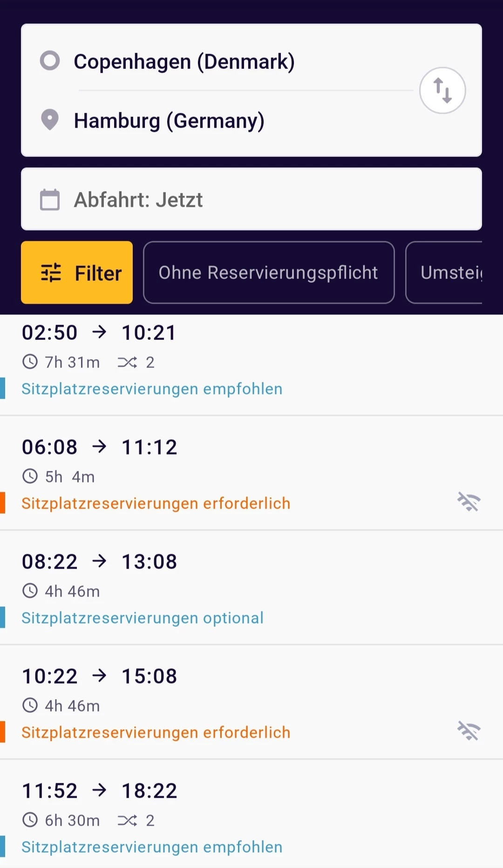Tap Sitzplatzreservierungen optional on the 08:22 trip

coord(143,618)
